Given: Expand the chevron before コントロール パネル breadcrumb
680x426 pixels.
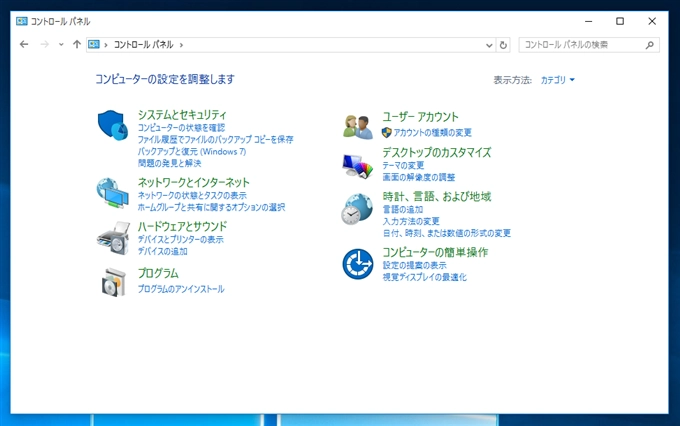Looking at the screenshot, I should [x=106, y=45].
